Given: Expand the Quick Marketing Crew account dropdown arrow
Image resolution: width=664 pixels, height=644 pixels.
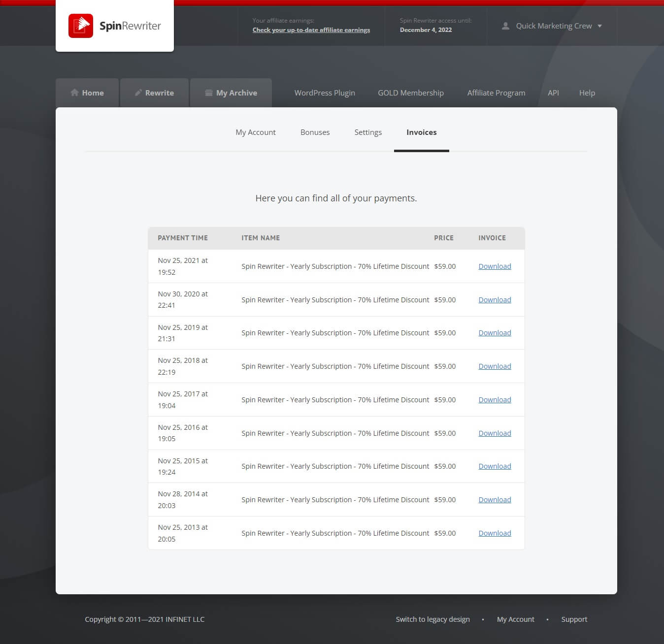Looking at the screenshot, I should (599, 26).
